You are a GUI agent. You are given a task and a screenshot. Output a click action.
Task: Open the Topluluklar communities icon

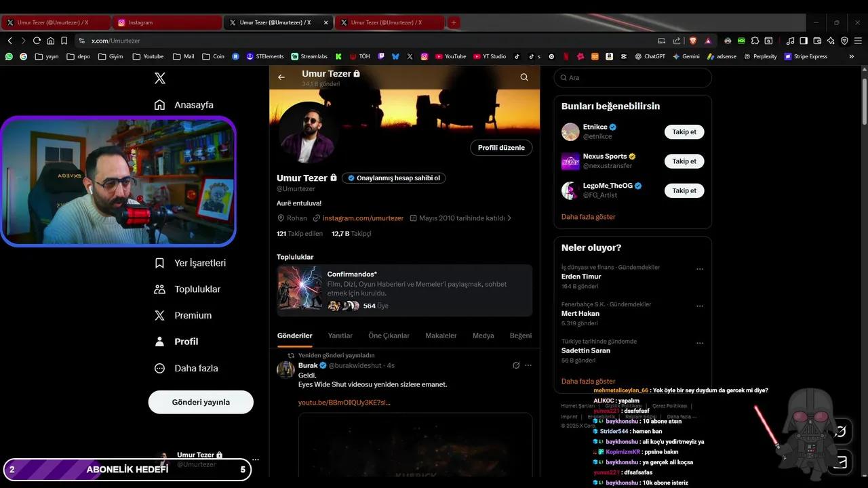tap(160, 289)
